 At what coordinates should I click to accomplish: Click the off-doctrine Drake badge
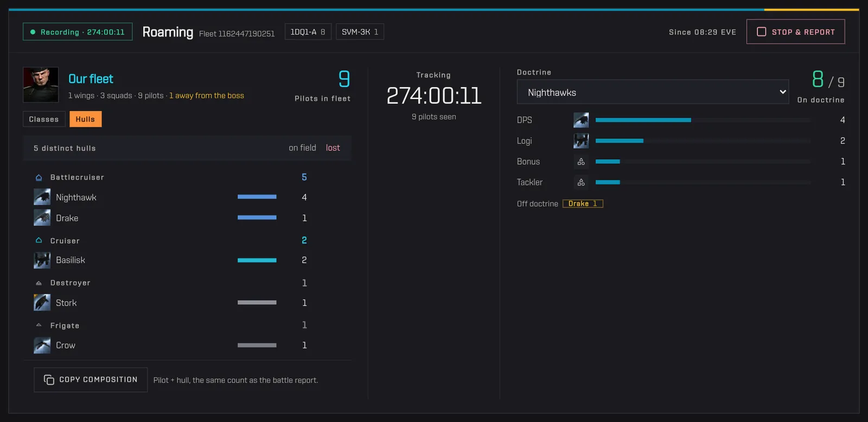[583, 204]
